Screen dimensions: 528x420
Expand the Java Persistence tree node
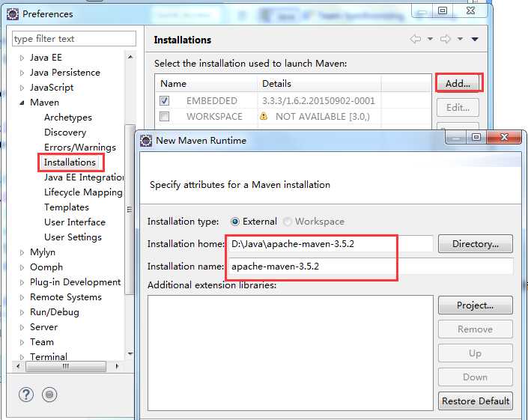[x=22, y=73]
